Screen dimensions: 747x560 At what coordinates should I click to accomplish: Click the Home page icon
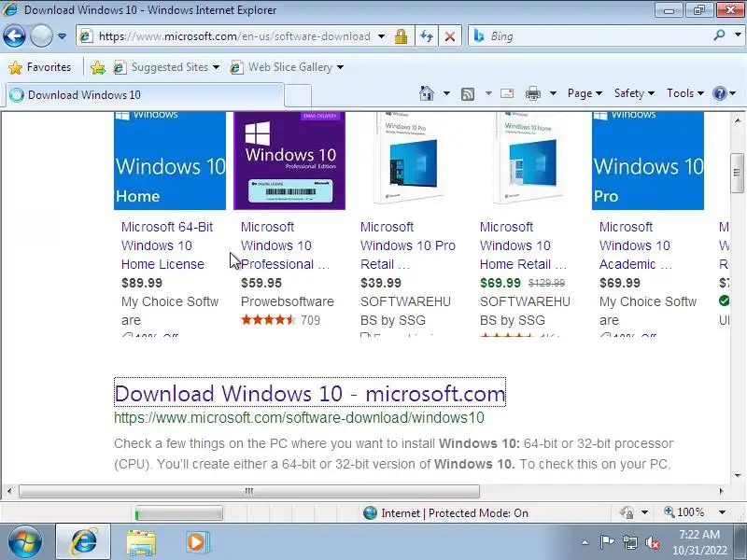coord(427,93)
